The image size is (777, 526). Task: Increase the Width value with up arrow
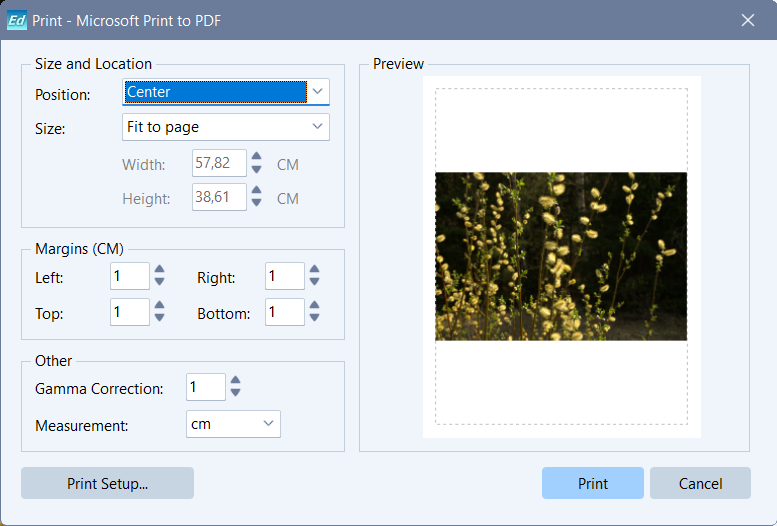257,157
